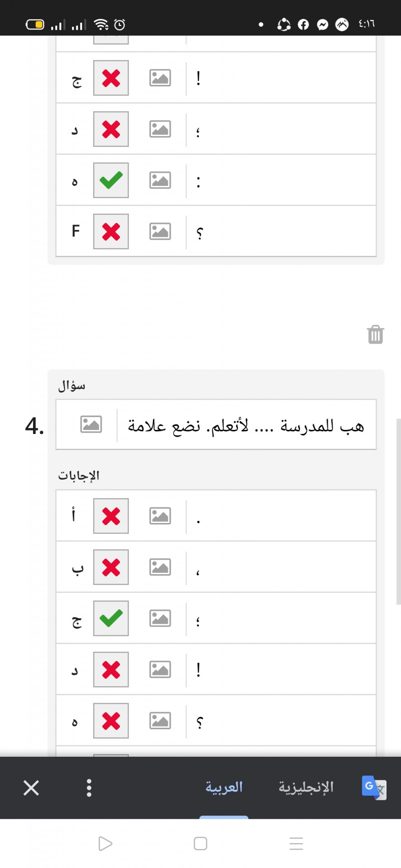Add image to question 4 text

[x=91, y=425]
